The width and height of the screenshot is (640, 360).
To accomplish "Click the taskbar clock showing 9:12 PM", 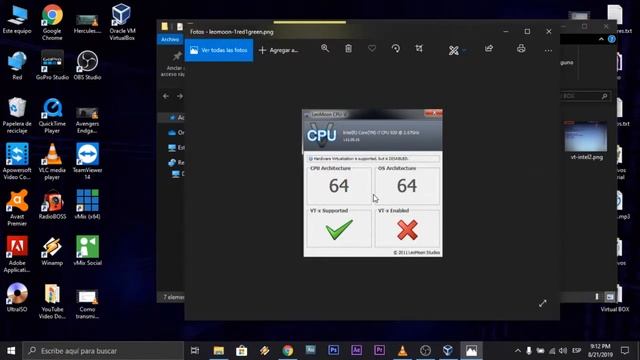I will [600, 351].
